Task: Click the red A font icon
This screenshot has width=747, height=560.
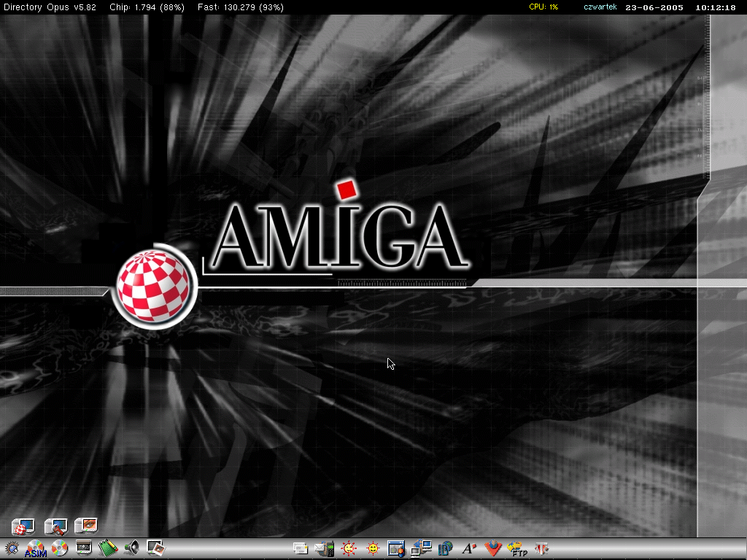Action: tap(471, 548)
